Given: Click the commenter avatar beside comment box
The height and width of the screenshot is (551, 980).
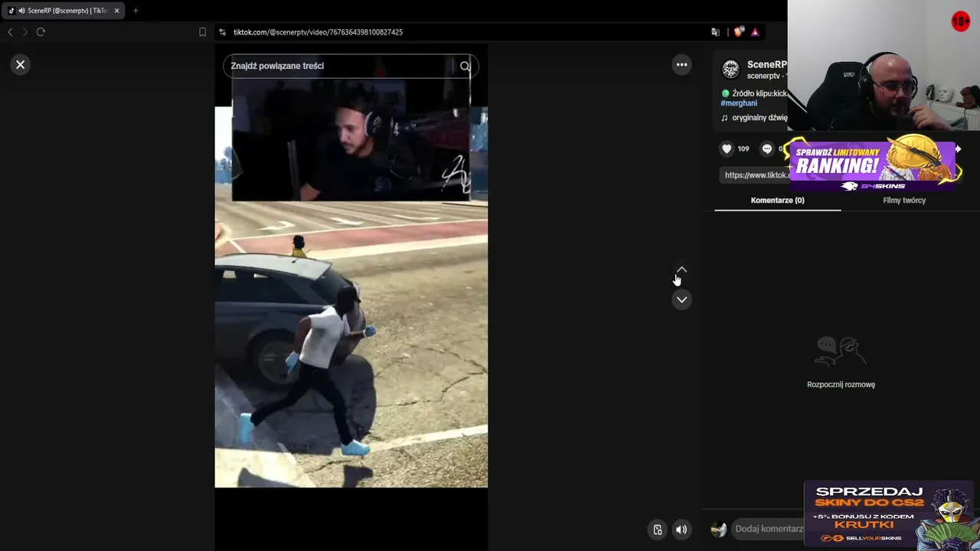Looking at the screenshot, I should coord(718,529).
